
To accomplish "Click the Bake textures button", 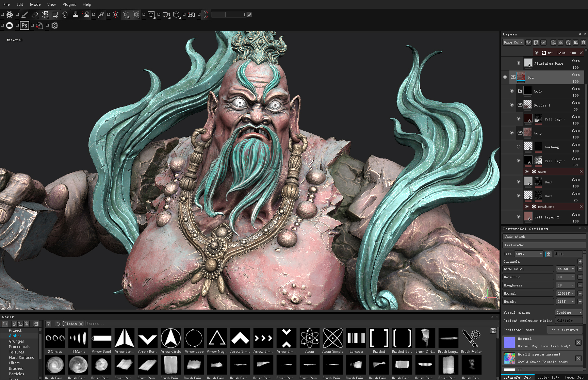I will [x=565, y=330].
